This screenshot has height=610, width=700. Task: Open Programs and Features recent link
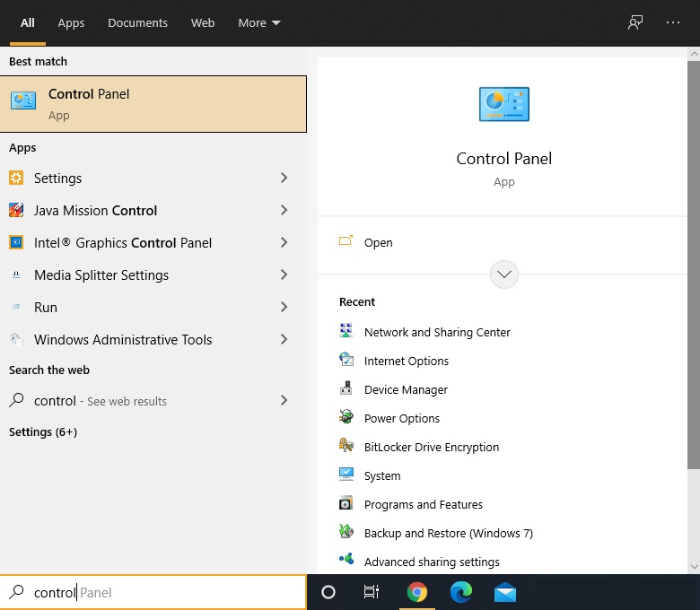pyautogui.click(x=424, y=504)
